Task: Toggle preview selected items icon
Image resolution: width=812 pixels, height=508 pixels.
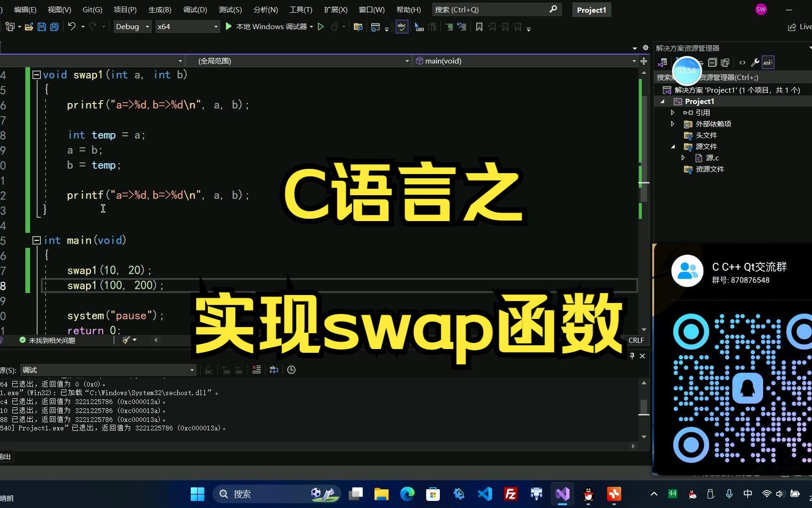Action: tap(768, 62)
